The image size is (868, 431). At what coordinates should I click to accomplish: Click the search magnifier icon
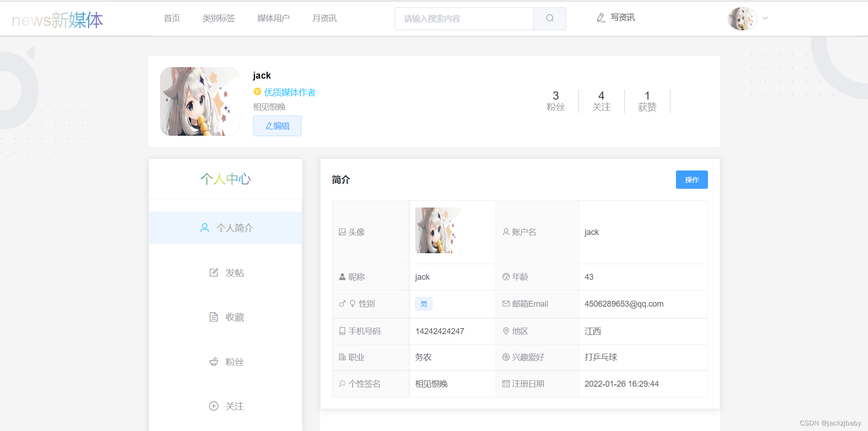pyautogui.click(x=549, y=18)
